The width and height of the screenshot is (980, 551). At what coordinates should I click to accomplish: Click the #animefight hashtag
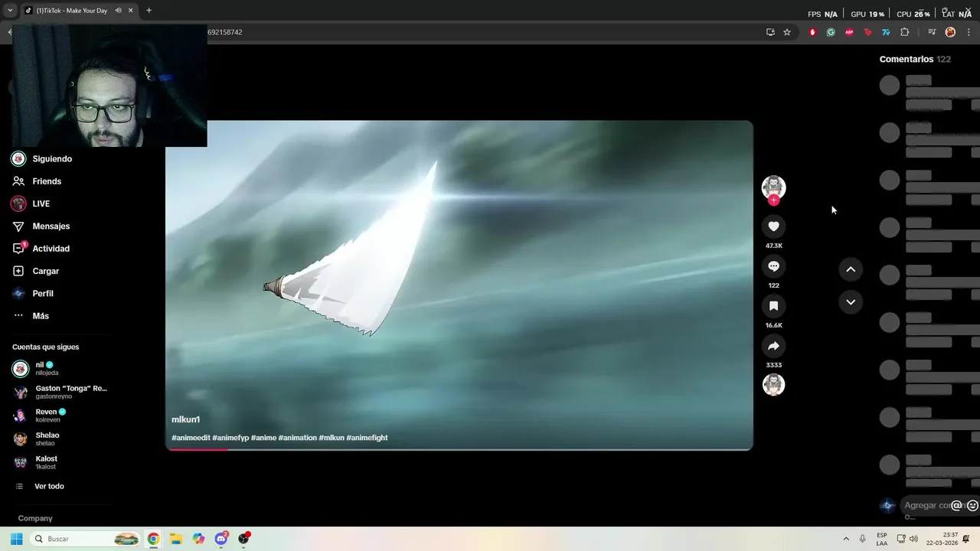pyautogui.click(x=367, y=438)
